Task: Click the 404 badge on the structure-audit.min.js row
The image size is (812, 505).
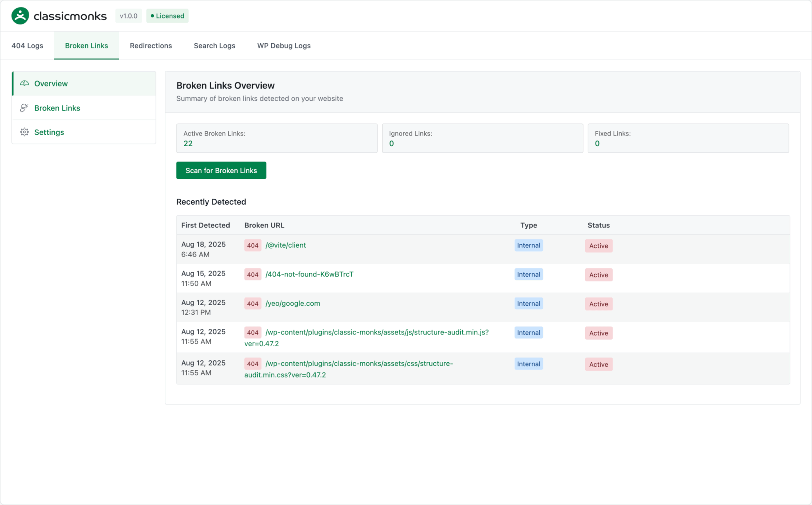Action: tap(253, 333)
